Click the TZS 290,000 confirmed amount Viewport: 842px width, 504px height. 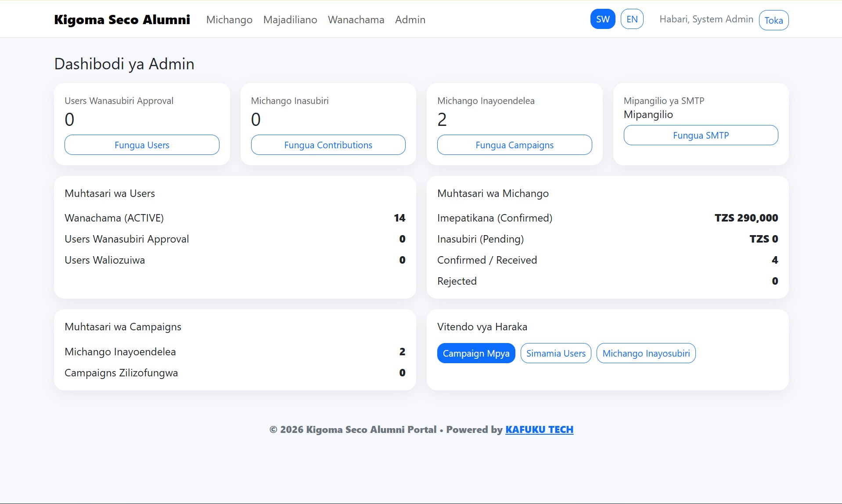point(746,218)
